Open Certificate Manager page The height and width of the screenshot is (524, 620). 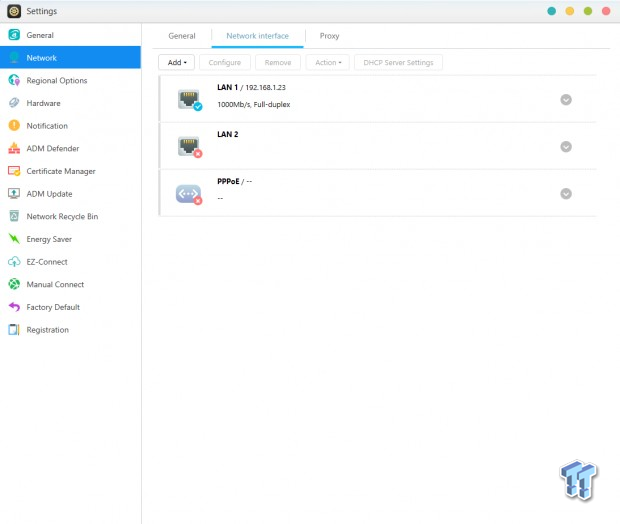tap(70, 171)
